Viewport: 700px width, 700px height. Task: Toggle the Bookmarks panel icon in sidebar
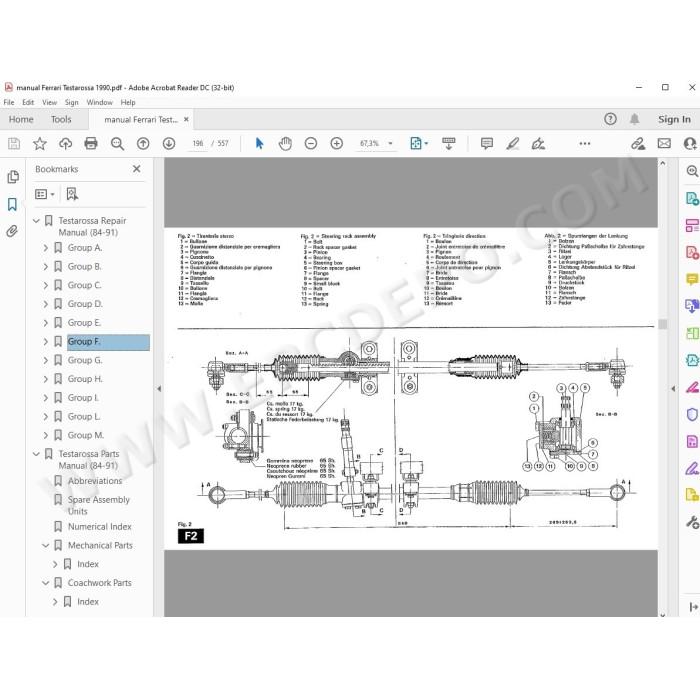pos(12,204)
